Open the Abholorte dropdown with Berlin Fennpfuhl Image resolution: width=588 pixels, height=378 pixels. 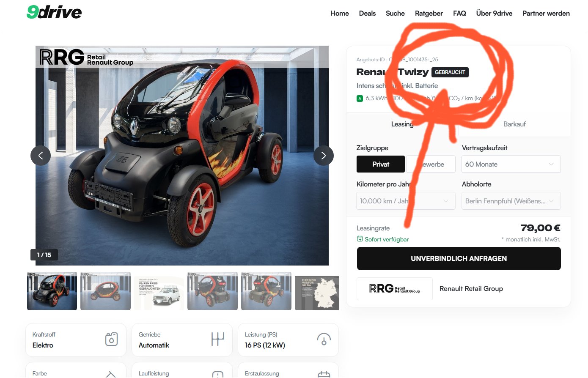point(511,201)
